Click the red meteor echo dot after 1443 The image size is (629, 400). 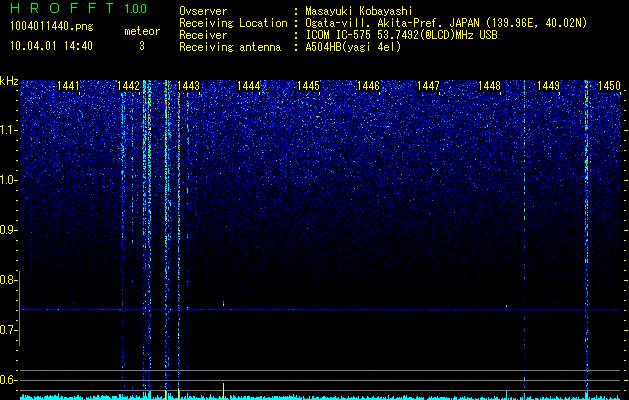223,303
